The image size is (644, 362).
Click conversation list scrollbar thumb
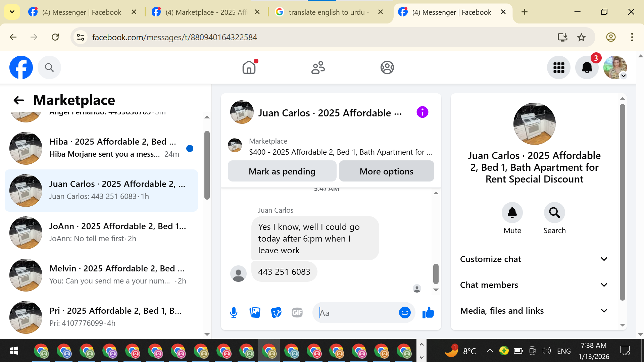207,165
